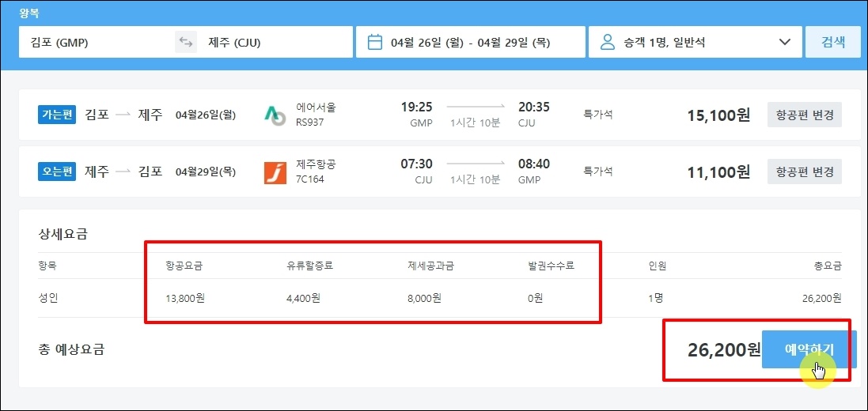The width and height of the screenshot is (868, 411).
Task: Click 항공편 변경 for the 가는편 flight
Action: 805,115
